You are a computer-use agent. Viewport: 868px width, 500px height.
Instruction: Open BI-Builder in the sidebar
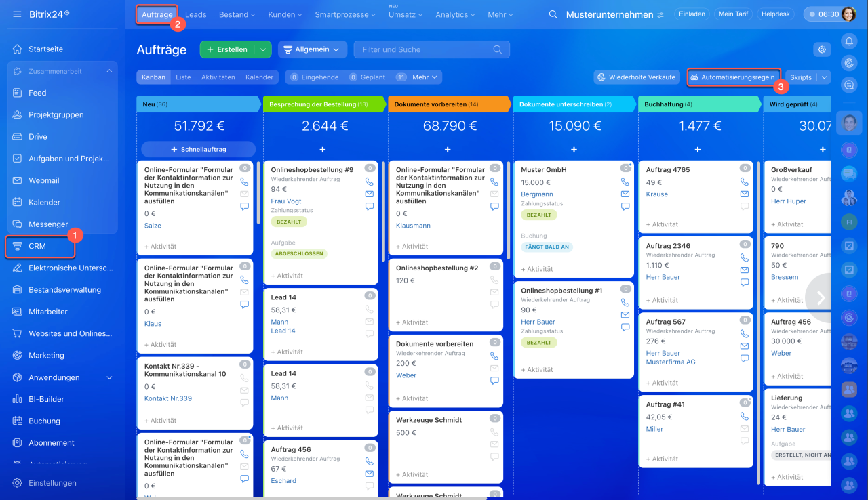[x=46, y=399]
